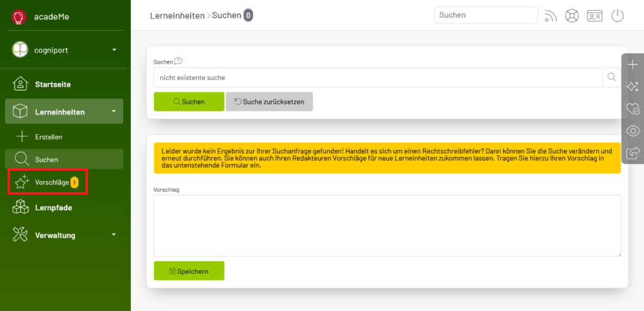Collapse the Lerneinheiten menu arrow
Screen dimensions: 644x311
point(114,111)
